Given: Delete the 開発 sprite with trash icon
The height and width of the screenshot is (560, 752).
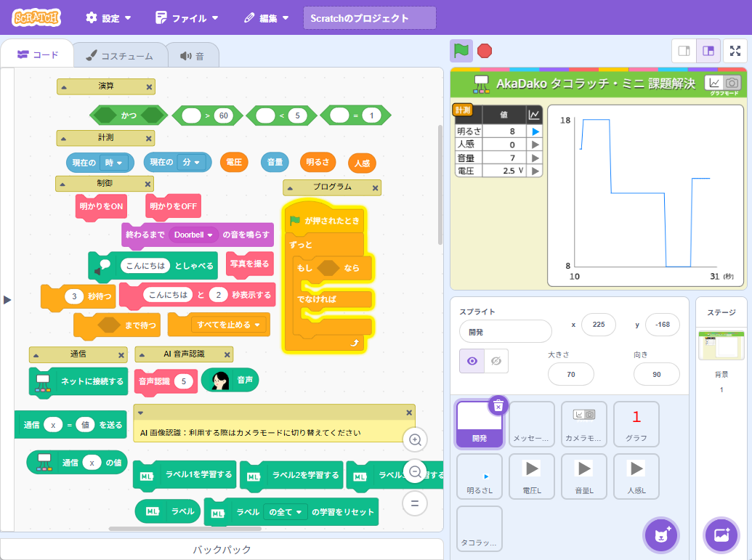Looking at the screenshot, I should [498, 405].
